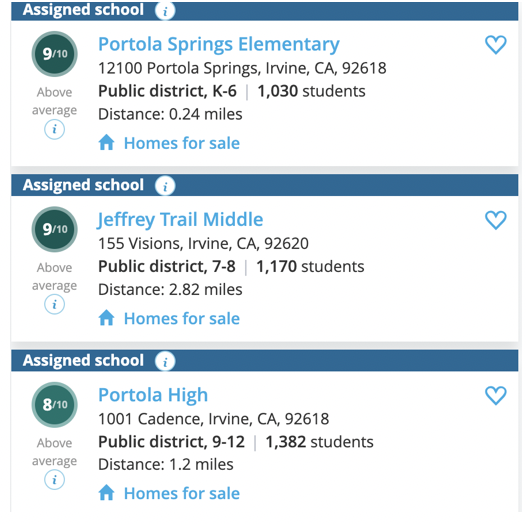Image resolution: width=526 pixels, height=524 pixels.
Task: Open info icon in third Assigned school header
Action: click(165, 361)
